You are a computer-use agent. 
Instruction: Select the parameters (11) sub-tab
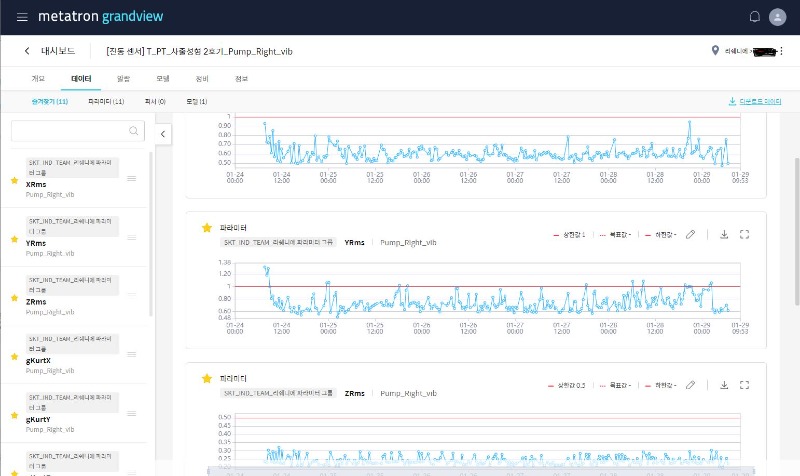(x=106, y=102)
